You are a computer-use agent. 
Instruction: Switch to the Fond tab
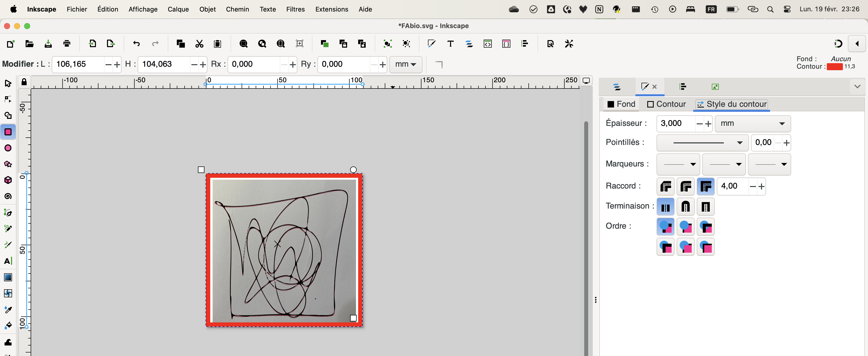621,104
